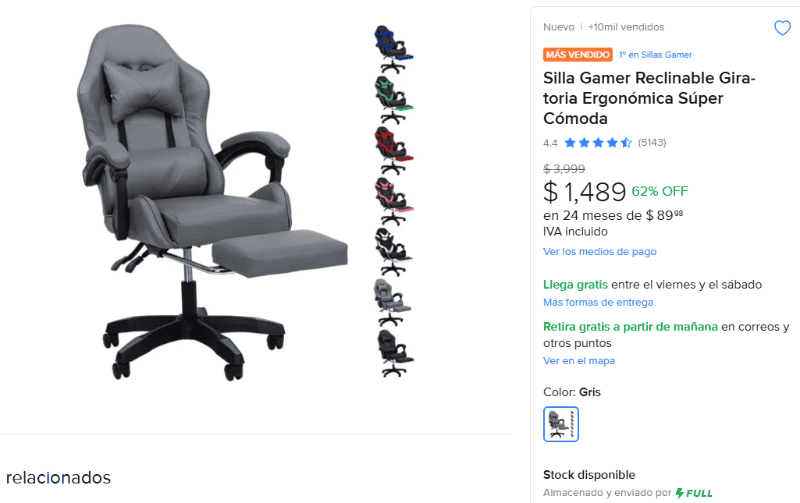800x503 pixels.
Task: Select the white gamer chair thumbnail
Action: (393, 252)
